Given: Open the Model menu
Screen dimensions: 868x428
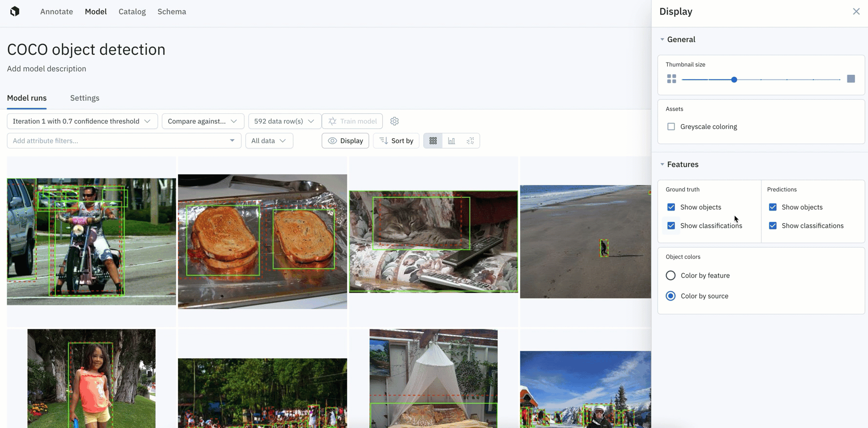Looking at the screenshot, I should (96, 12).
